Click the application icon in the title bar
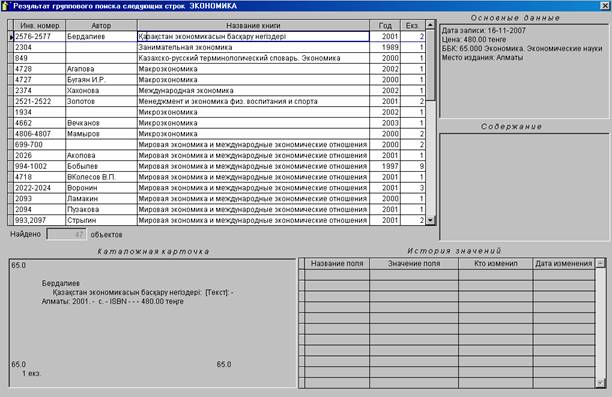Image resolution: width=612 pixels, height=397 pixels. (5, 6)
